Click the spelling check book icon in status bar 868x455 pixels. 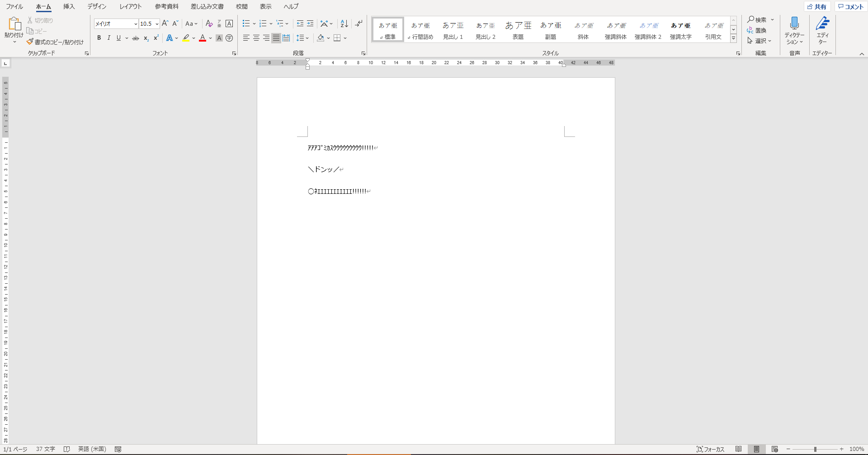pos(66,449)
